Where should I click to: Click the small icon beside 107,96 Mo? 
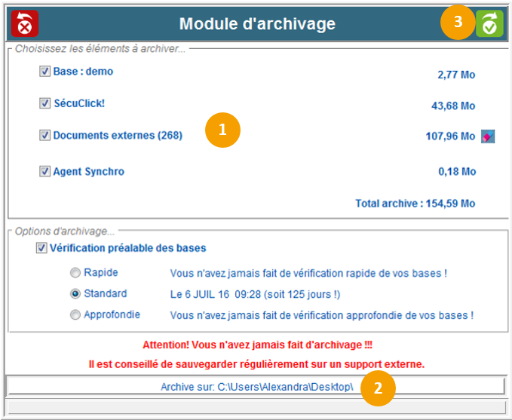point(488,136)
